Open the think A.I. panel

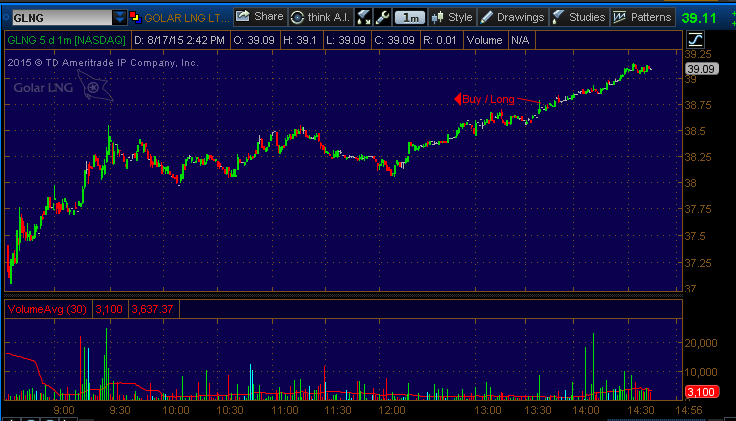[x=321, y=17]
